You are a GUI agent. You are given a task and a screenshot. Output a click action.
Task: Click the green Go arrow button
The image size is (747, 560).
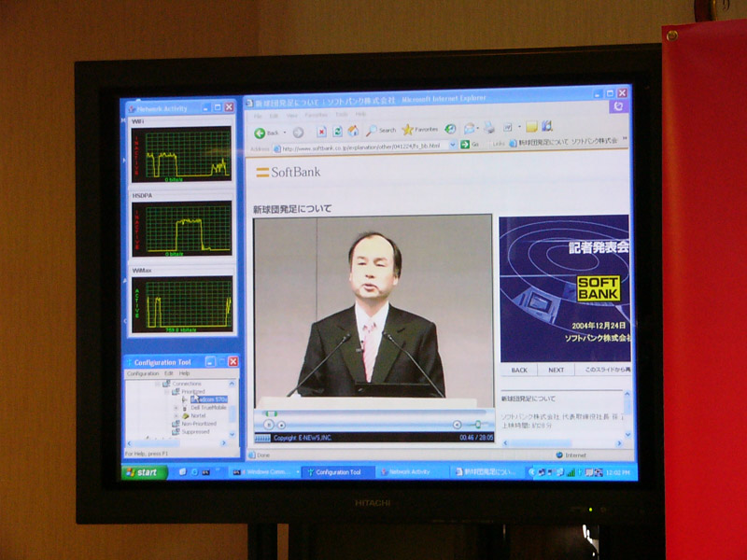[x=465, y=145]
